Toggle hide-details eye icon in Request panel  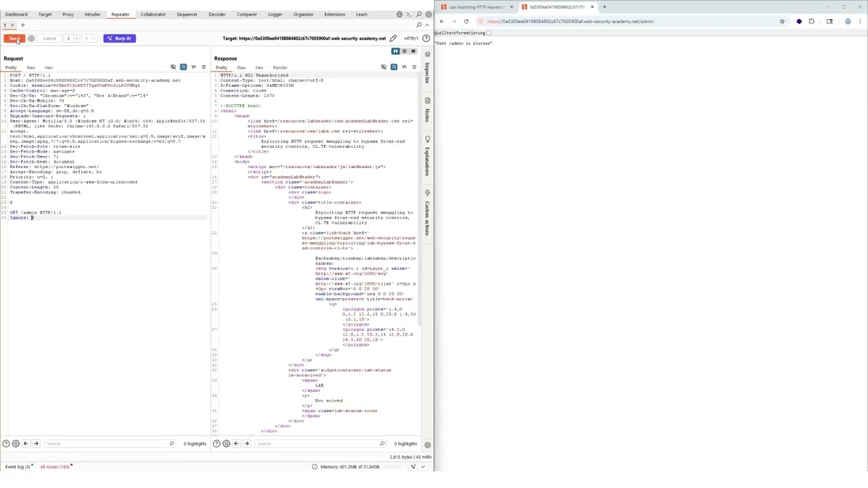(173, 67)
